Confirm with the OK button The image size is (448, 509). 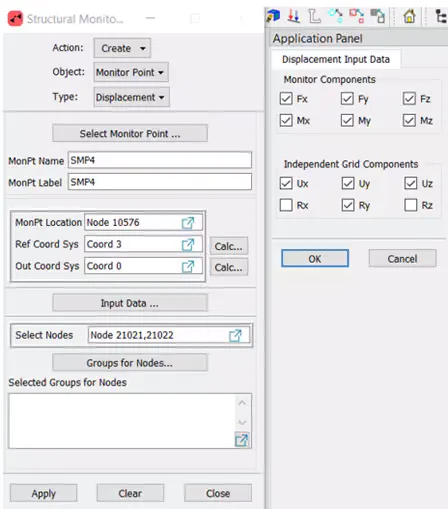coord(315,258)
